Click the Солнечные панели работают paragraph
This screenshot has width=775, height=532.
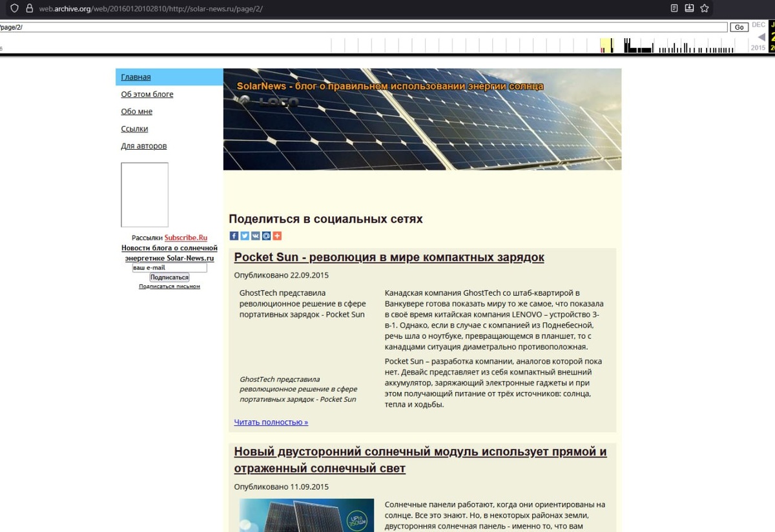click(x=495, y=515)
